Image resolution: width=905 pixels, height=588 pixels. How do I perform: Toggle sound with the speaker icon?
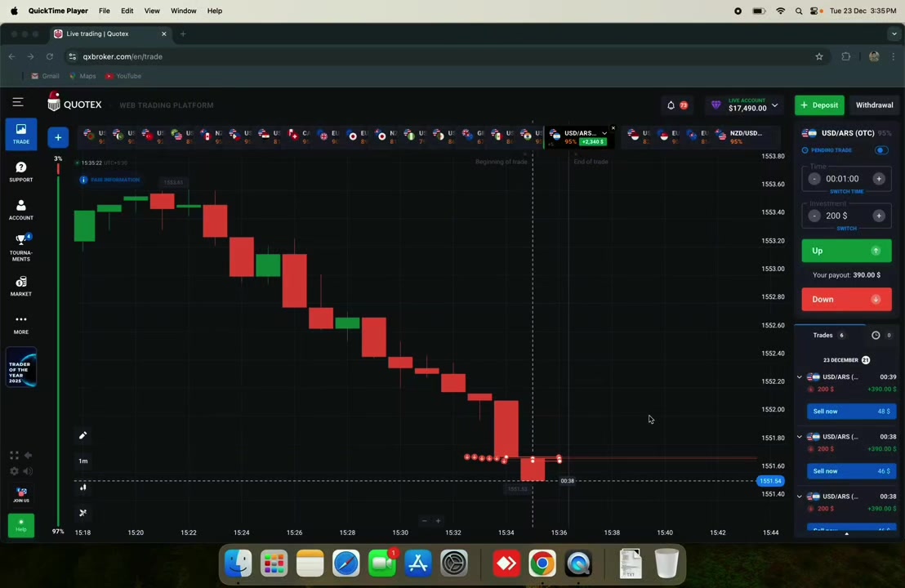[28, 471]
